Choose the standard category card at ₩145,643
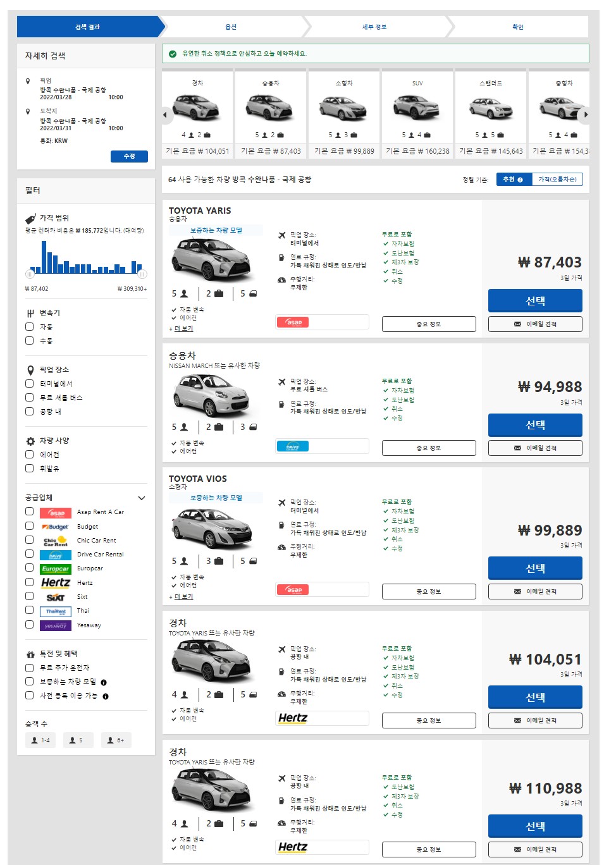The image size is (616, 865). (x=491, y=114)
